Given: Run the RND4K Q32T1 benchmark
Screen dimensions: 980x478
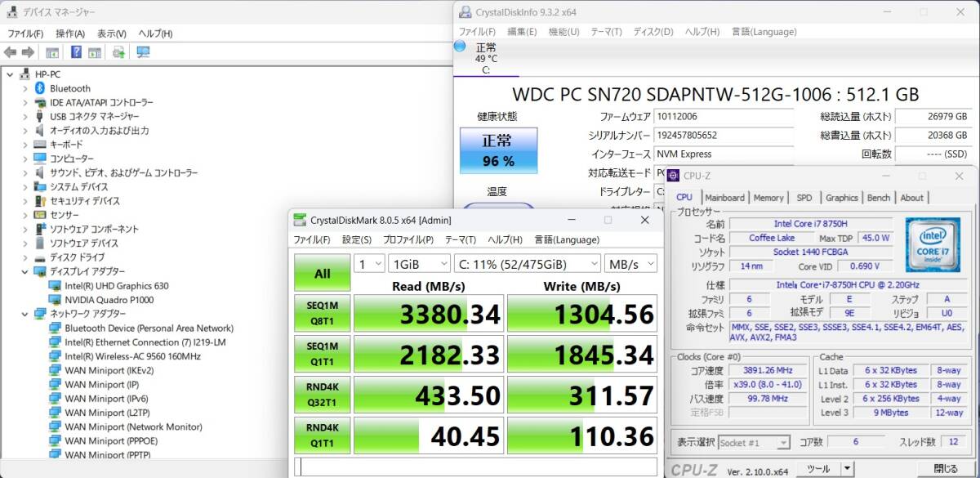Looking at the screenshot, I should tap(323, 396).
